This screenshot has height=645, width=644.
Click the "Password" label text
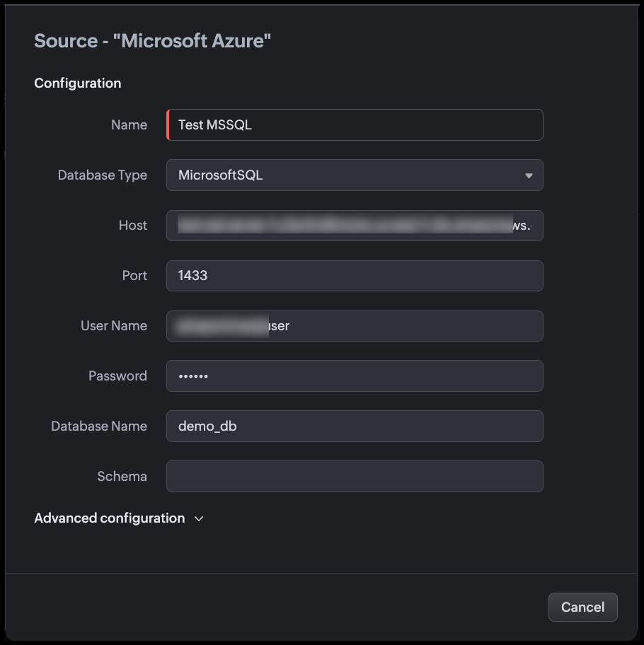click(x=117, y=376)
